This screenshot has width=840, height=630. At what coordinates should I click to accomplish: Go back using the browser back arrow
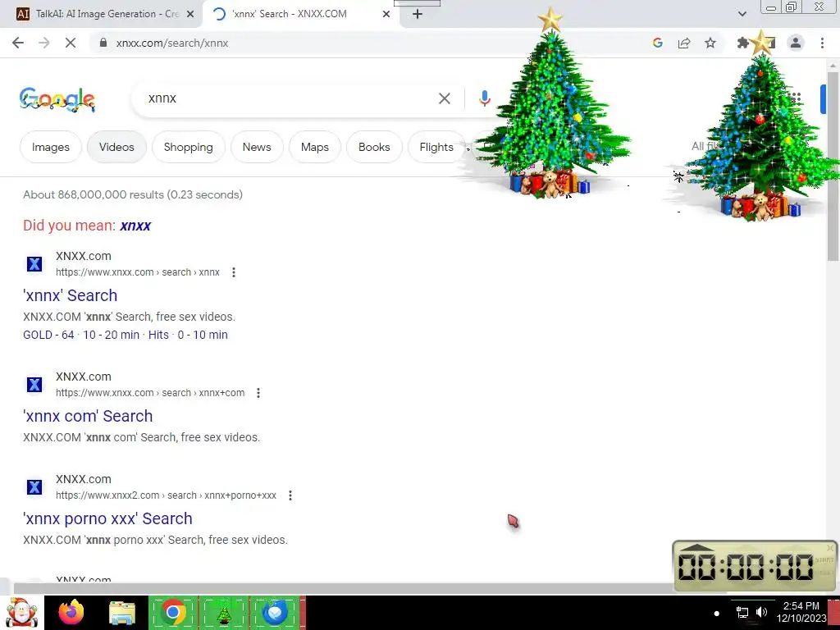pos(18,43)
